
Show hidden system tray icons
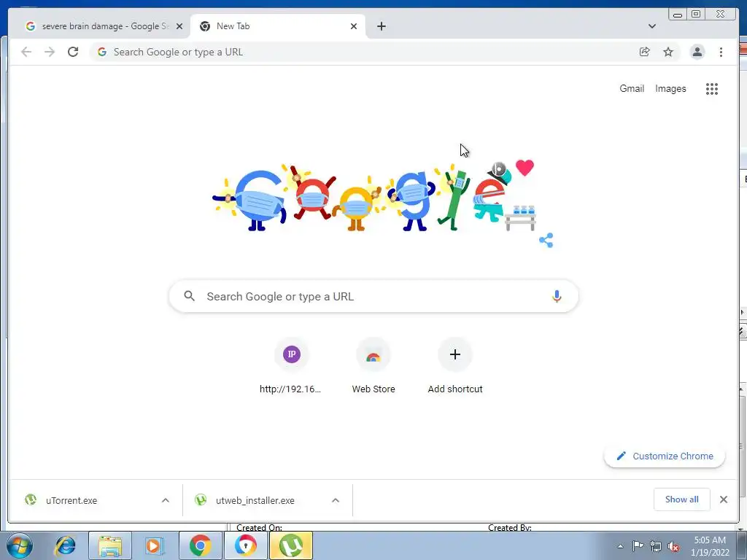click(x=620, y=547)
